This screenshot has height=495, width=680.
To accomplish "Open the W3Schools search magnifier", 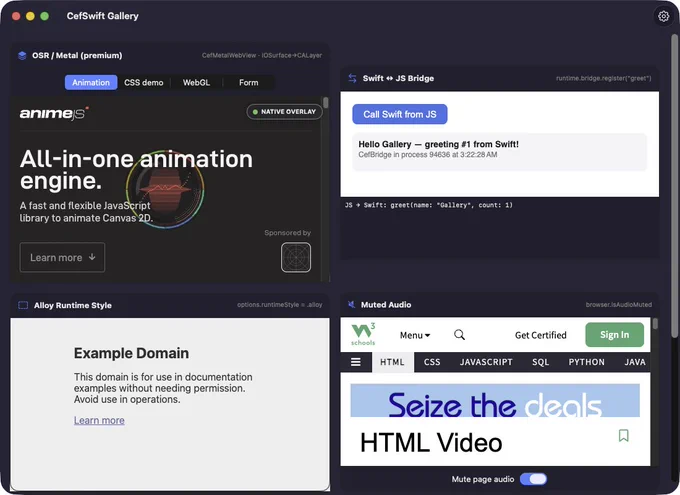I will 459,334.
